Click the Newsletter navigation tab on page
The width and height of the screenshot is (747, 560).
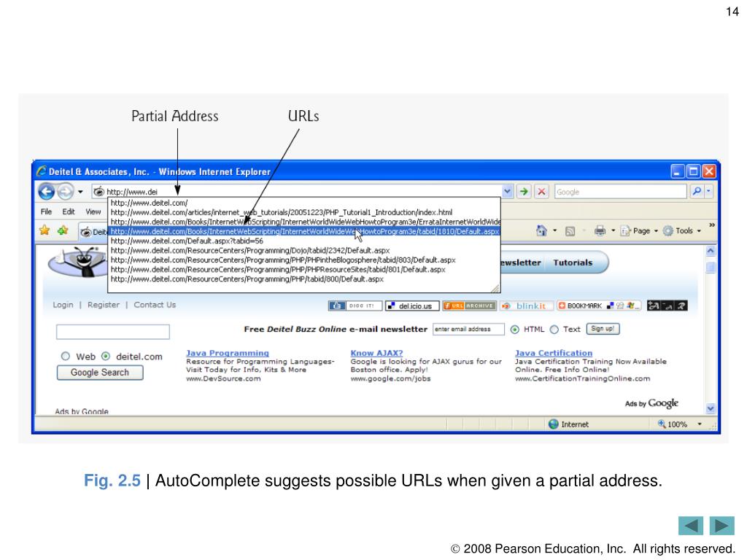click(521, 262)
